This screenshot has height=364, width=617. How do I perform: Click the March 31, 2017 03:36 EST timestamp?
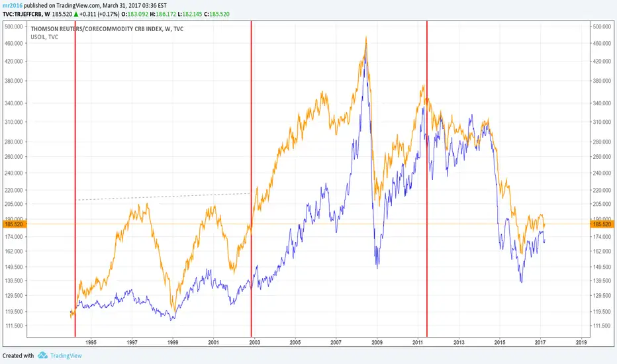click(134, 5)
